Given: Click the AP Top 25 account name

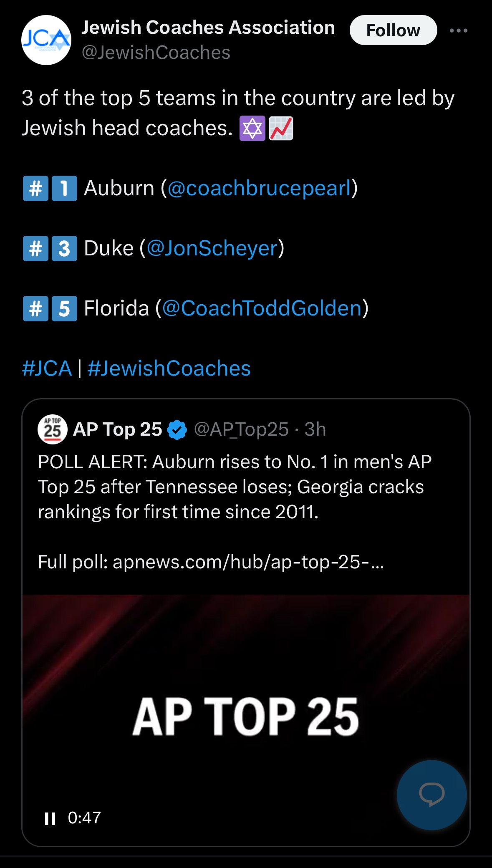Looking at the screenshot, I should point(117,429).
